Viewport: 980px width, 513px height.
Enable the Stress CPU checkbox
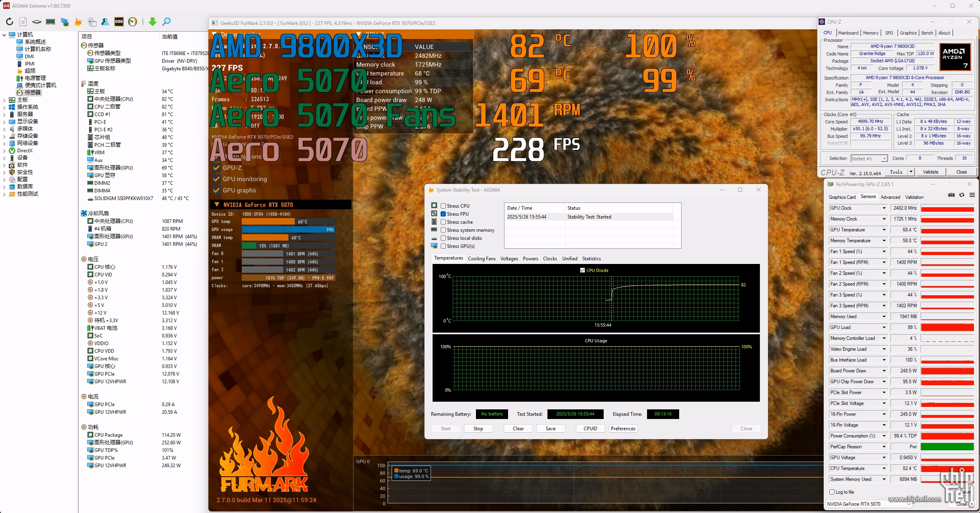click(443, 206)
